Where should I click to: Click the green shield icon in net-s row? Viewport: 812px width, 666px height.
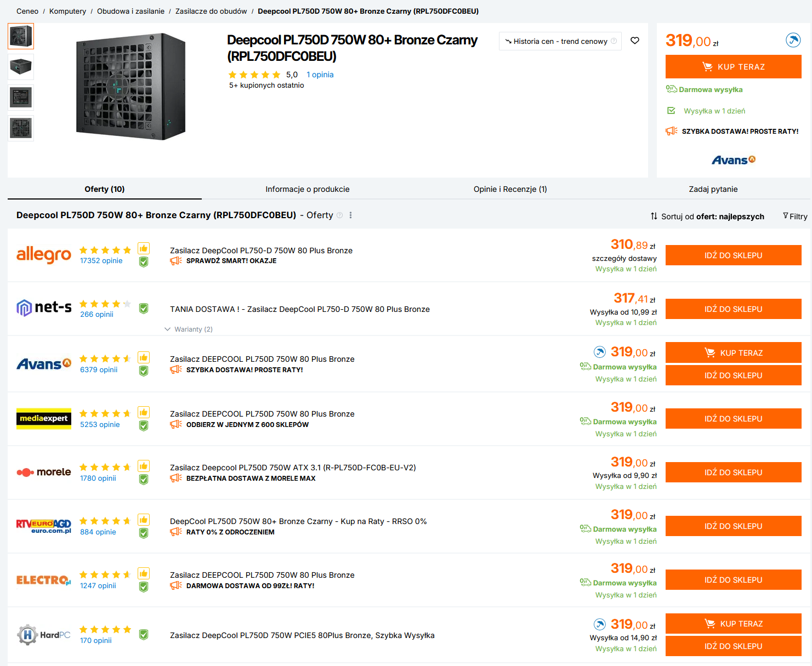(144, 309)
